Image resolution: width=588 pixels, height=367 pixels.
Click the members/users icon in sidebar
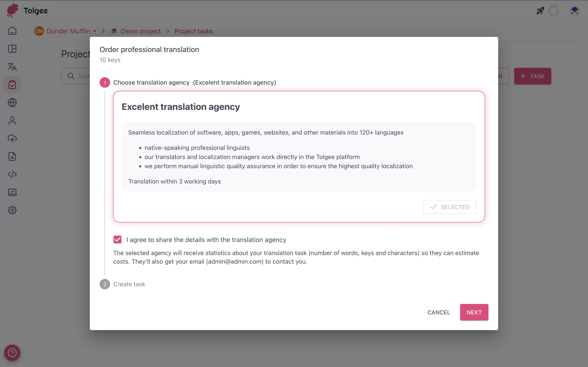[12, 120]
